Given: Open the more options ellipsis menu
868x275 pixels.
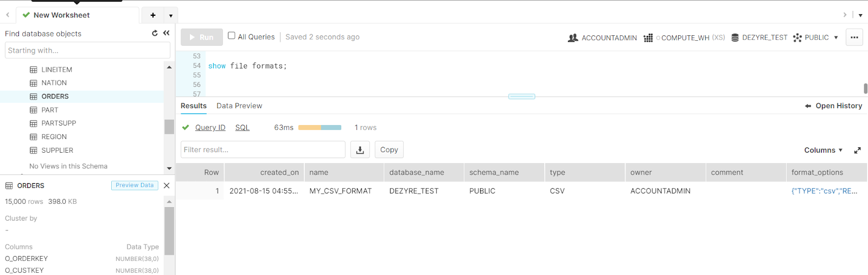Looking at the screenshot, I should point(854,37).
